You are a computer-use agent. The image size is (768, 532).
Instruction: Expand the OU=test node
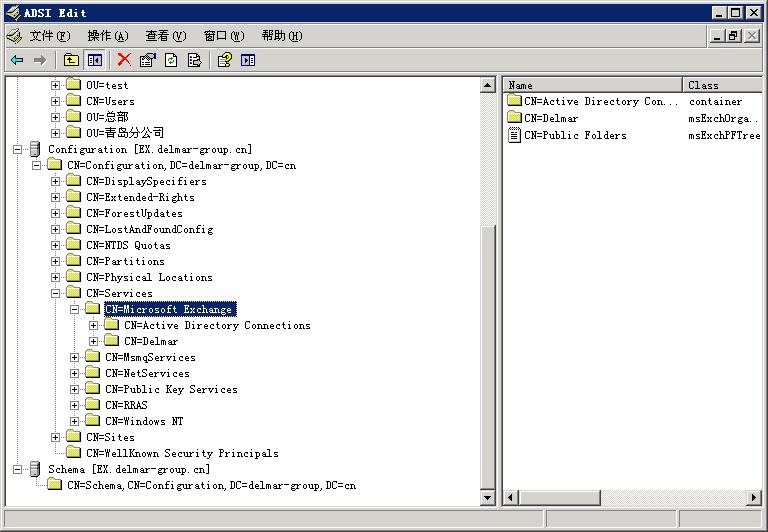click(55, 85)
